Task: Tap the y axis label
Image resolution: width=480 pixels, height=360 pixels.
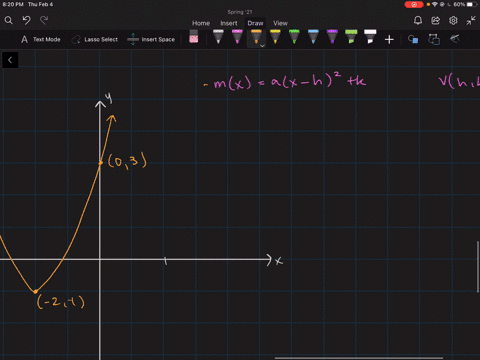Action: (109, 98)
